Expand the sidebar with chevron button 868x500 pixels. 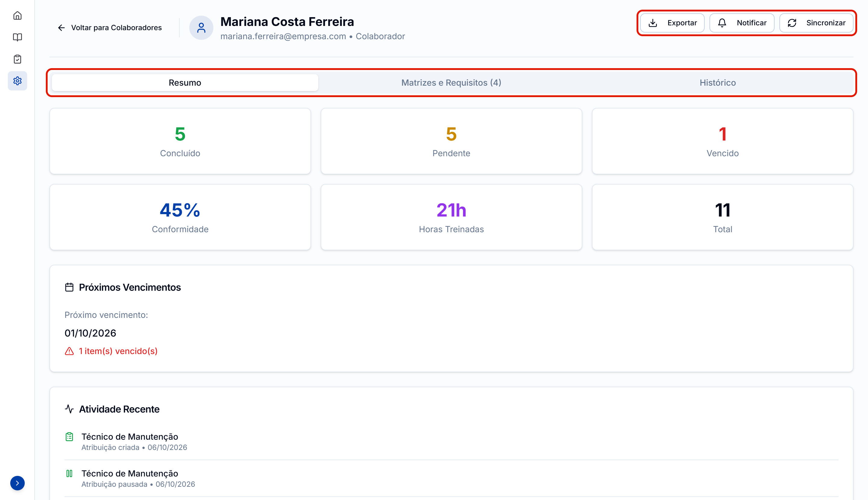[17, 483]
